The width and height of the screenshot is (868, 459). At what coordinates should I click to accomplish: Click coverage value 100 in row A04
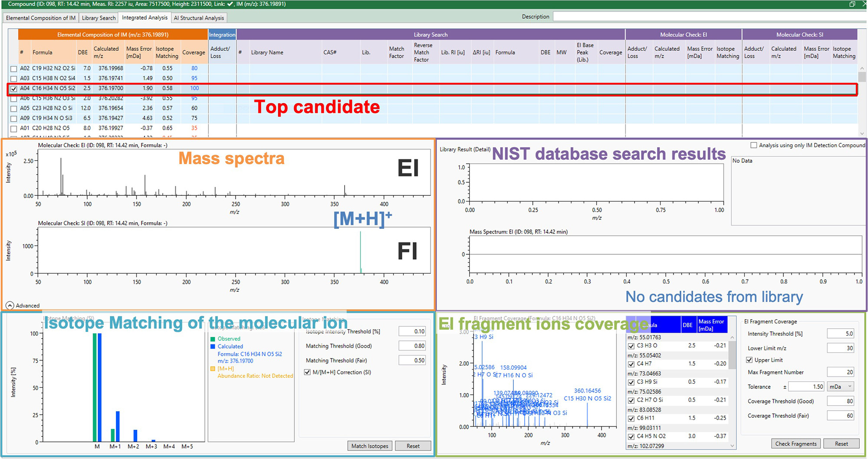(x=194, y=88)
